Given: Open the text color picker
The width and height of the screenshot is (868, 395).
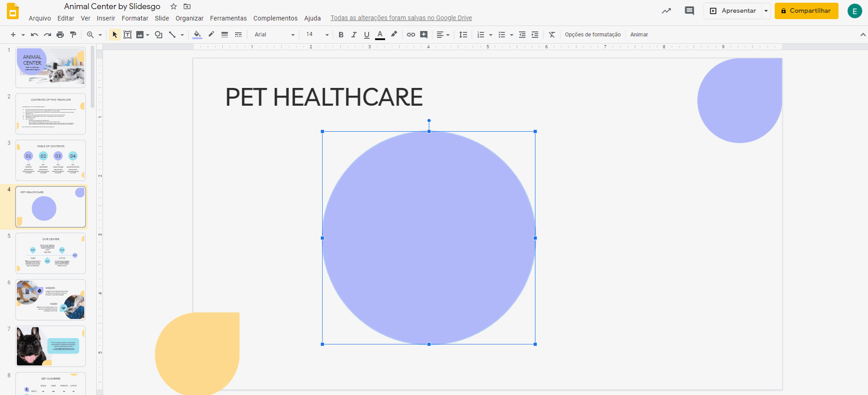Looking at the screenshot, I should tap(380, 35).
